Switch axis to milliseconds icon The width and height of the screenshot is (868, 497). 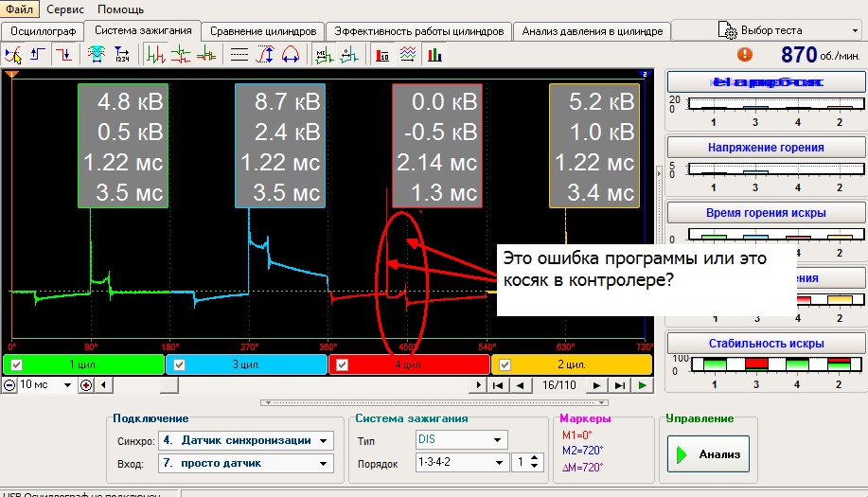click(324, 55)
